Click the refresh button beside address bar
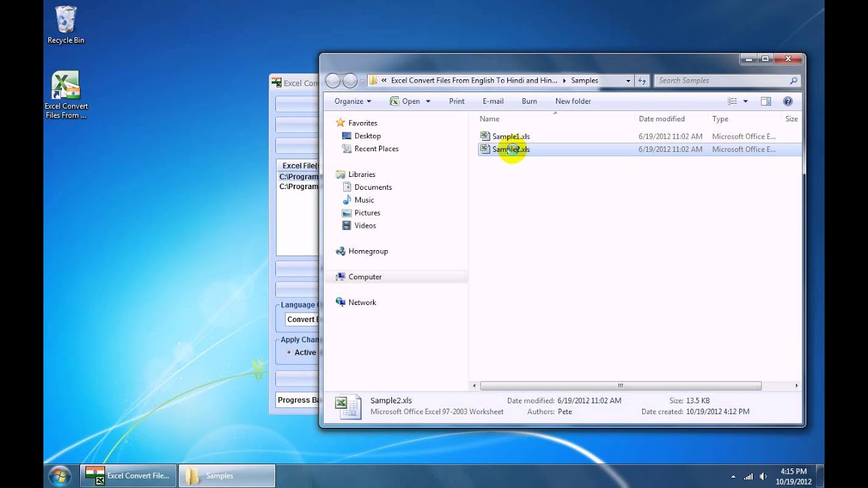The height and width of the screenshot is (488, 868). click(642, 81)
